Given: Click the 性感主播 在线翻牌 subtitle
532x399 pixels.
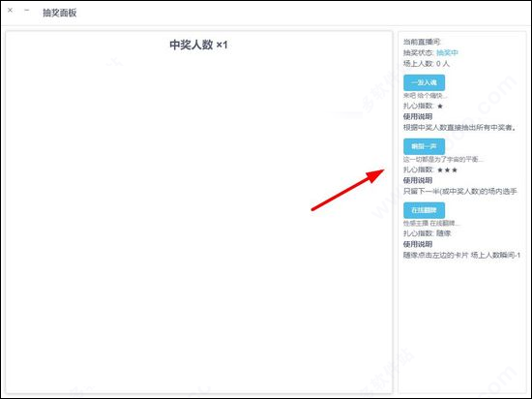Looking at the screenshot, I should tap(431, 223).
